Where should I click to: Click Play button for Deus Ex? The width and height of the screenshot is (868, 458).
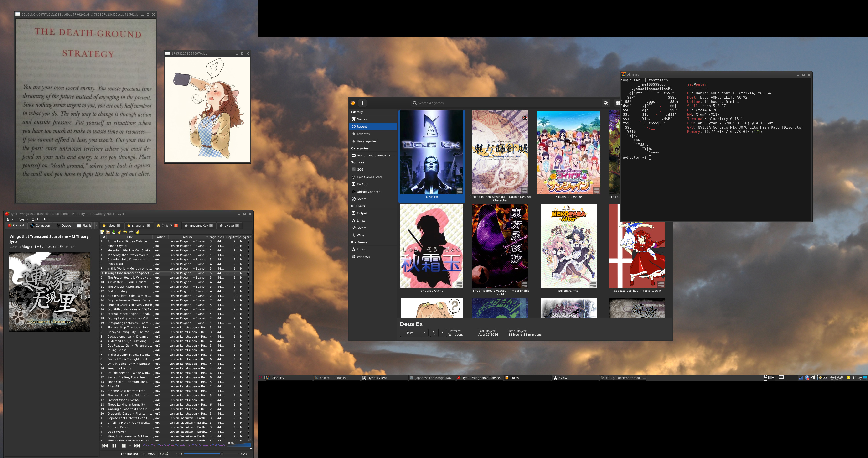pyautogui.click(x=410, y=333)
